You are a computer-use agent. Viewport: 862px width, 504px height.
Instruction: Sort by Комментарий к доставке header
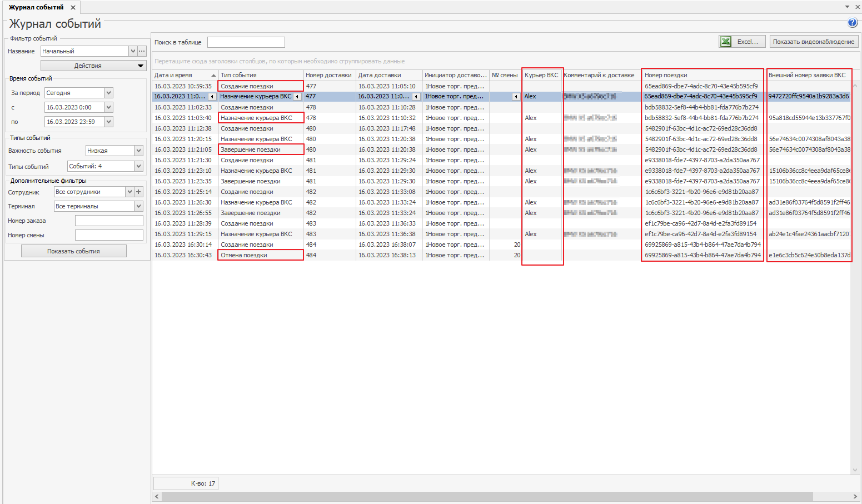click(x=601, y=75)
